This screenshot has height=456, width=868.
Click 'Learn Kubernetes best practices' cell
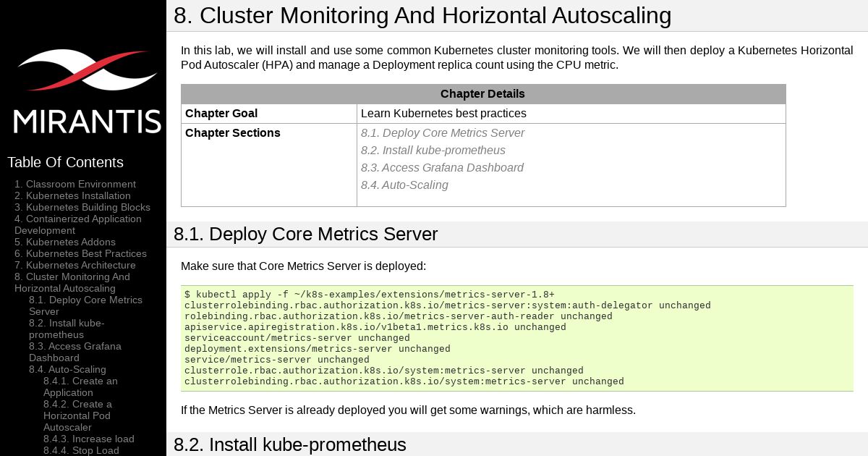tap(571, 114)
